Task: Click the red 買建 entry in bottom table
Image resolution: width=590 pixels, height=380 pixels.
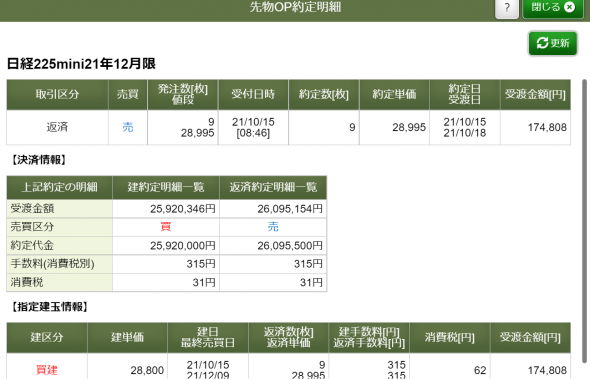Action: 47,370
